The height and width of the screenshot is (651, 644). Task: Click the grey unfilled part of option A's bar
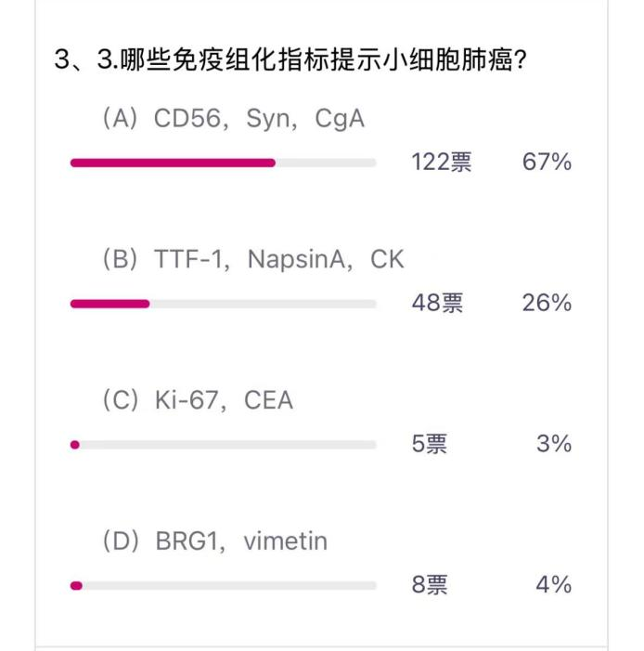pos(327,163)
